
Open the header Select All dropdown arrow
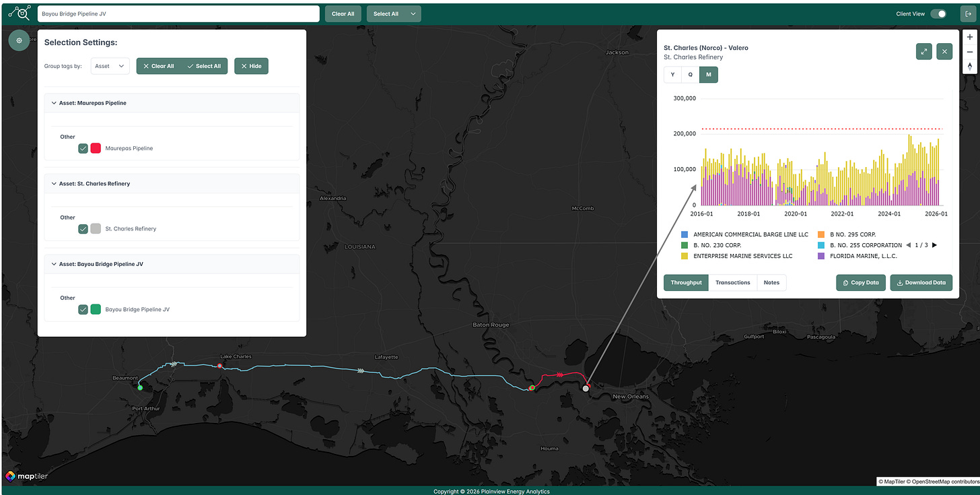tap(413, 13)
